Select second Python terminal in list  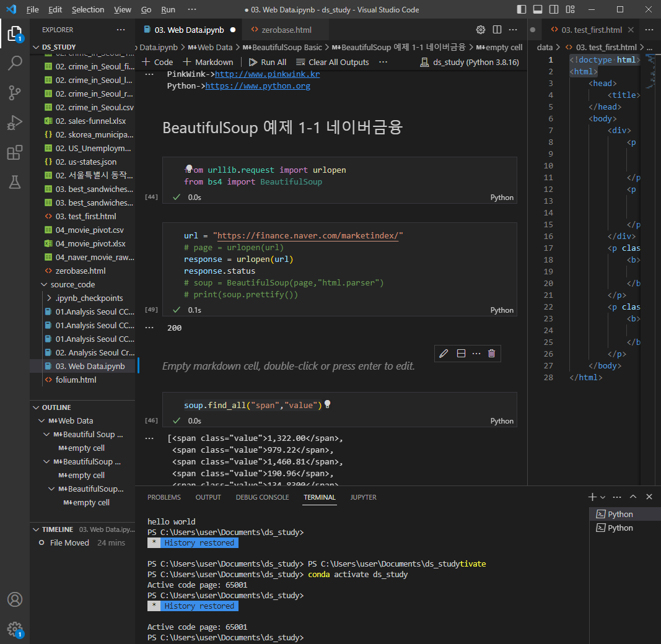click(624, 528)
